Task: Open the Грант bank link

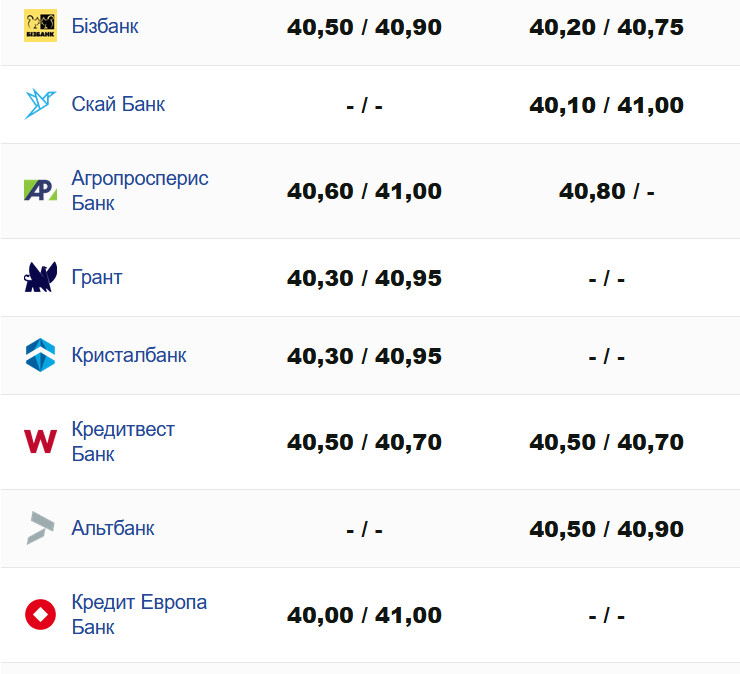Action: [x=97, y=277]
